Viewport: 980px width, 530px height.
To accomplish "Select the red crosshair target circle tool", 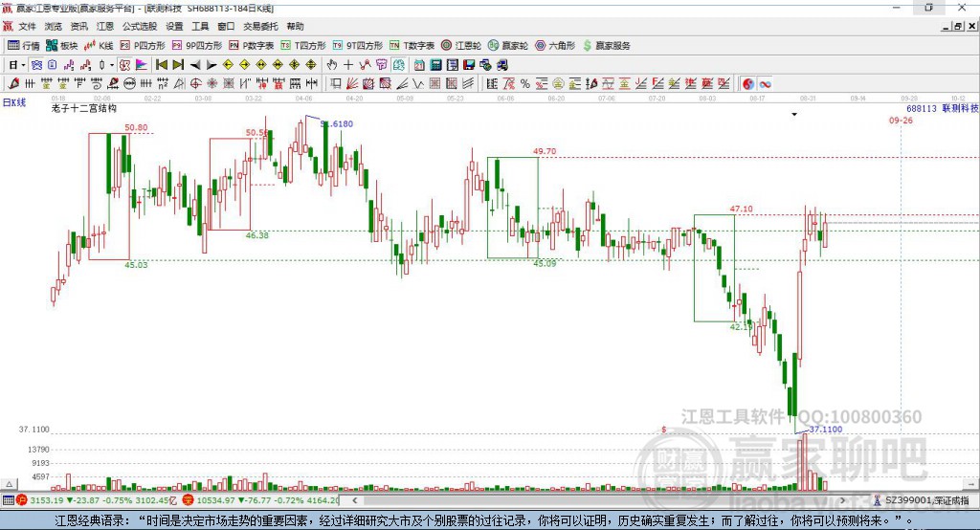I will [195, 84].
